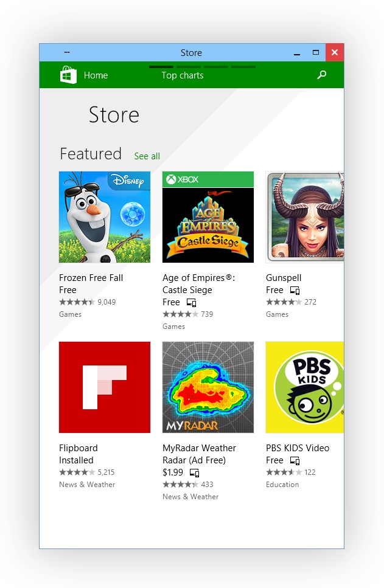Click the star rating with 9,049 reviews
384x588 pixels.
click(77, 302)
